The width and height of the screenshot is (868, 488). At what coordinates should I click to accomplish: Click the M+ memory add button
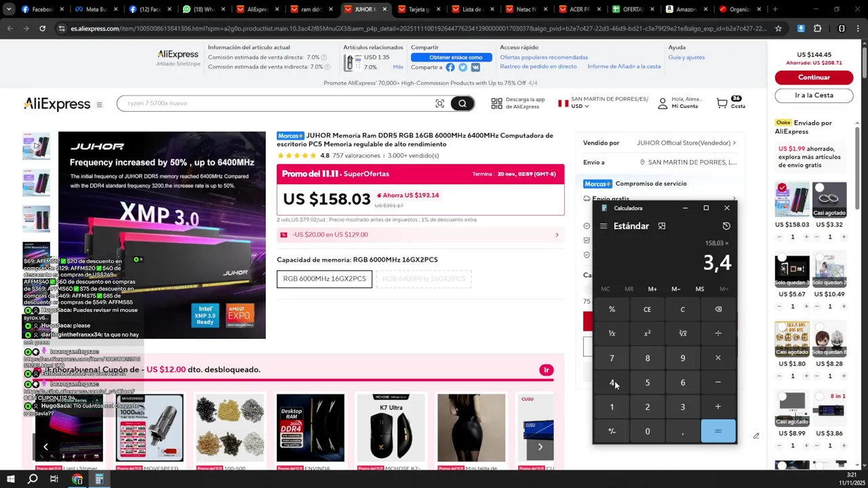point(652,289)
